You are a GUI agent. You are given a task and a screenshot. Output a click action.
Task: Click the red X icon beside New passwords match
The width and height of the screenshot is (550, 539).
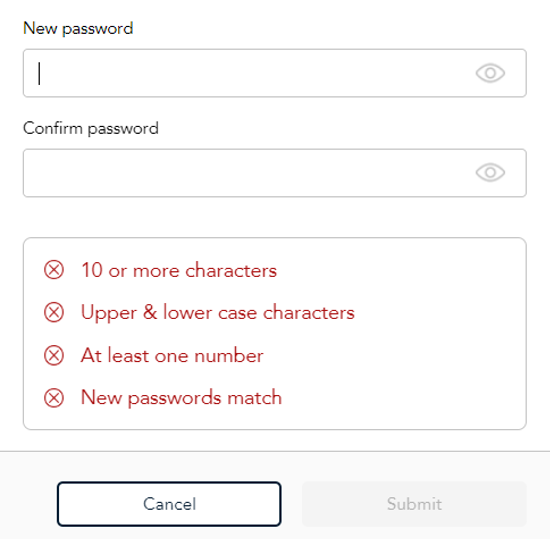pos(54,398)
